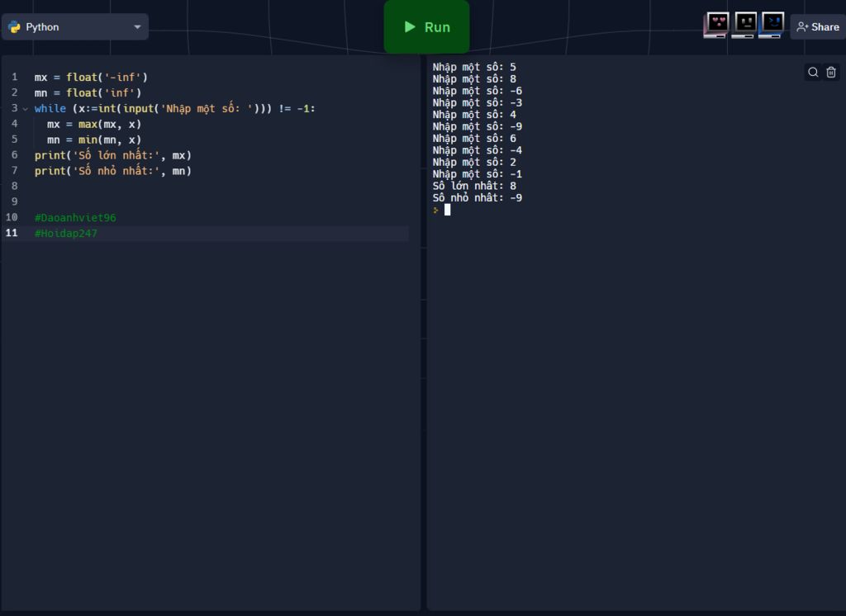Screen dimensions: 846x616
Task: Click line number 1 in gutter
Action: [x=15, y=77]
